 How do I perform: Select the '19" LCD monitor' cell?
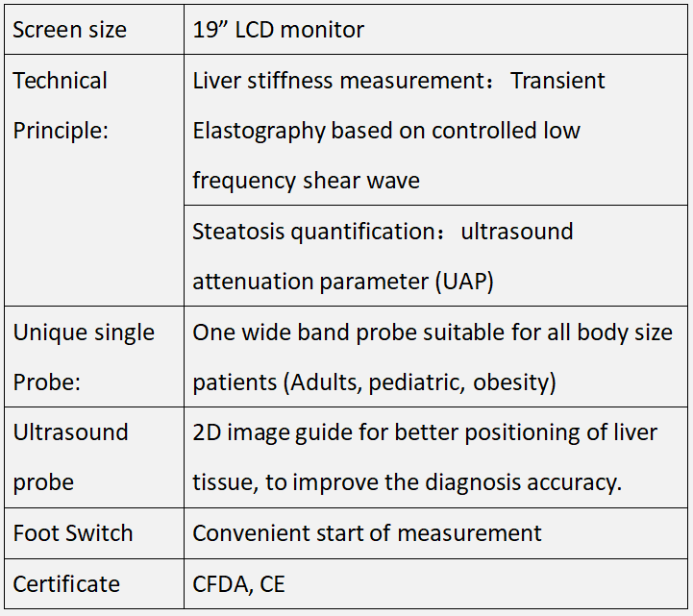(435, 30)
